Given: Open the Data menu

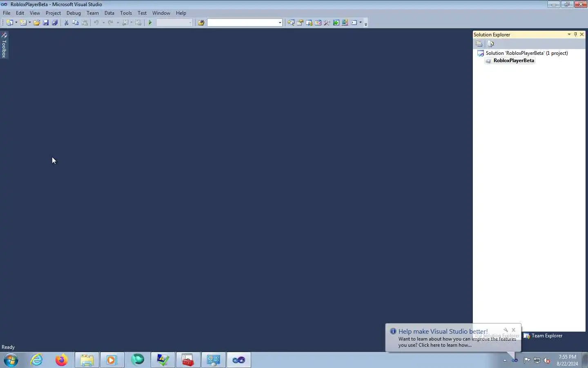Looking at the screenshot, I should [x=109, y=13].
